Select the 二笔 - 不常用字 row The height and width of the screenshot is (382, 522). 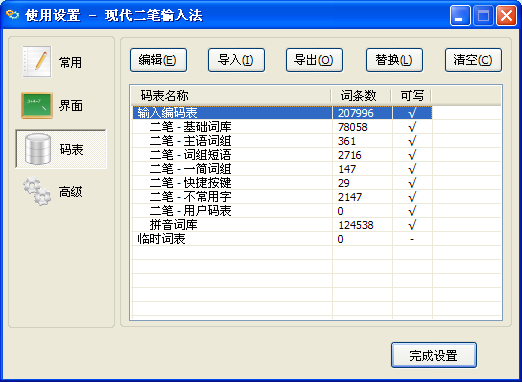(282, 197)
